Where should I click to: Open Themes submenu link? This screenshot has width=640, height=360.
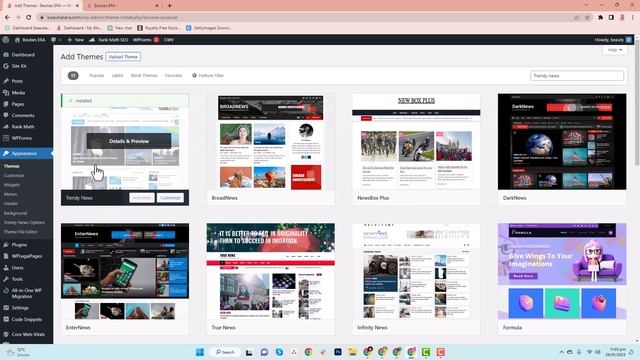pos(11,166)
